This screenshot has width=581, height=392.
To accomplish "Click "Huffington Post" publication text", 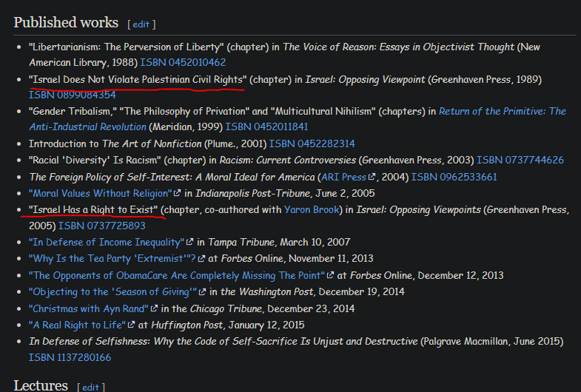I will [187, 325].
